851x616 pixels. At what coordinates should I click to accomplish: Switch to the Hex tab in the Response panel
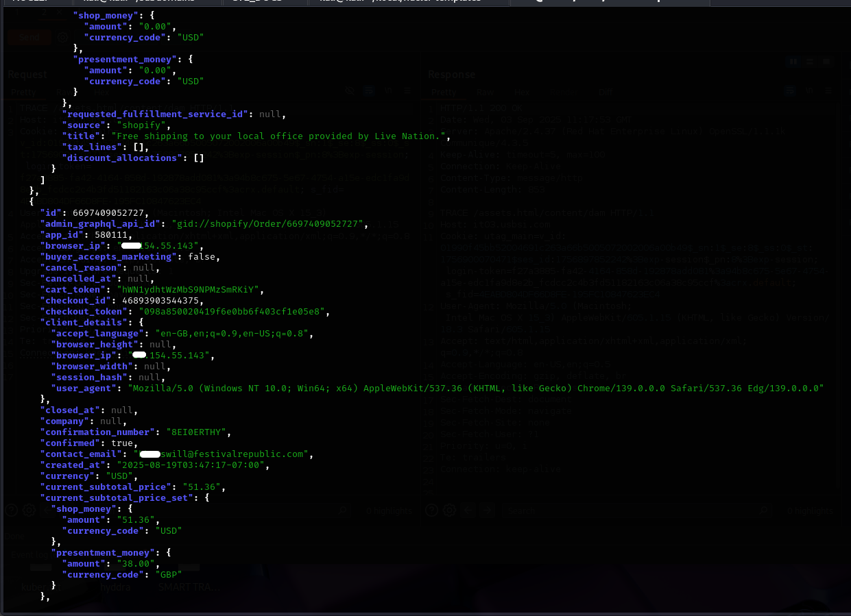(522, 92)
